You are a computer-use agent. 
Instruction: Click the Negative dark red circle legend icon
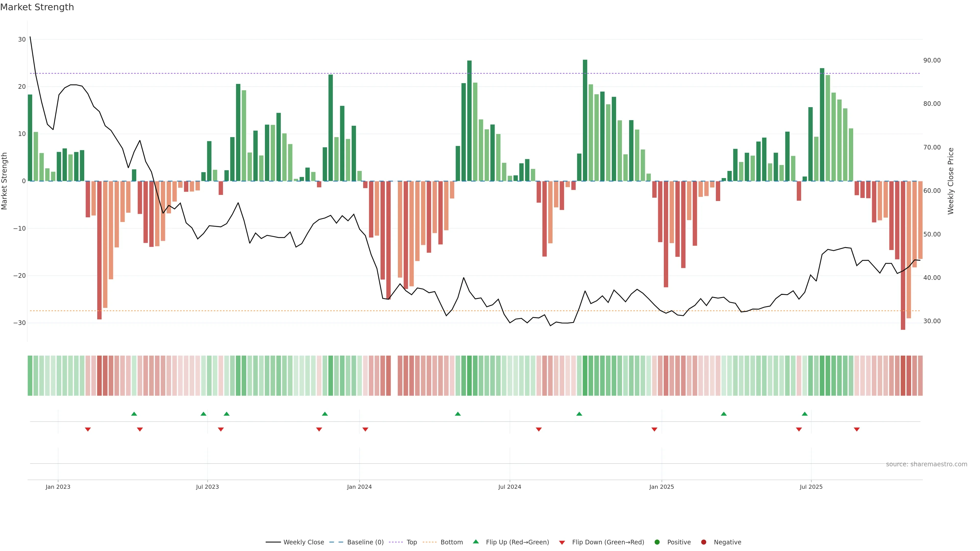(x=703, y=542)
